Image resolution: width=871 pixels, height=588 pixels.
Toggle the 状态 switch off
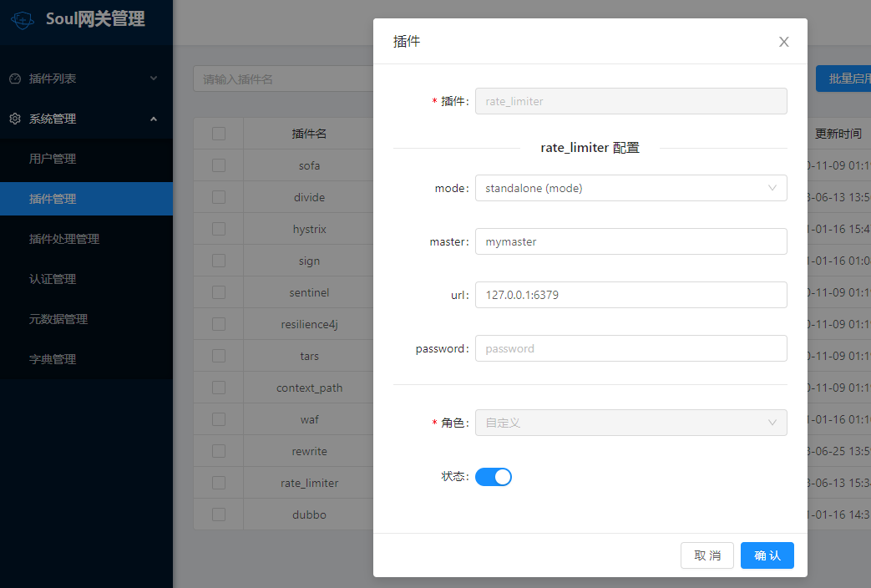(493, 475)
